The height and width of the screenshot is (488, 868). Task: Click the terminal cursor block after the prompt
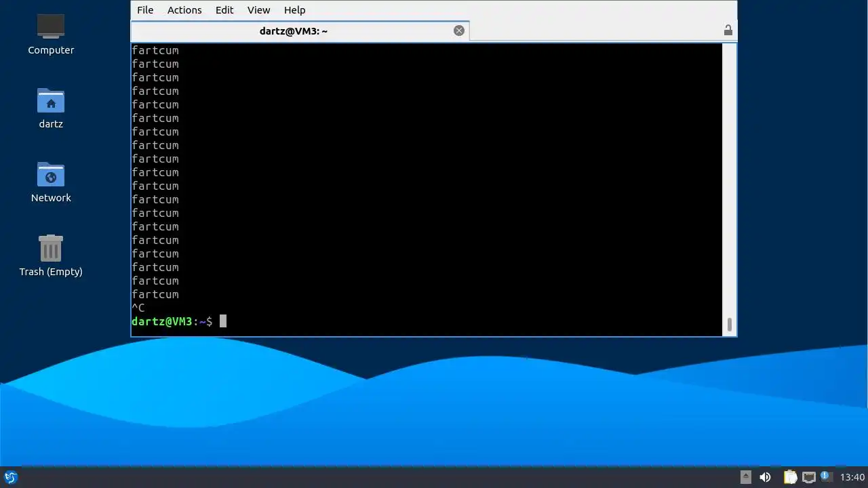pyautogui.click(x=223, y=321)
